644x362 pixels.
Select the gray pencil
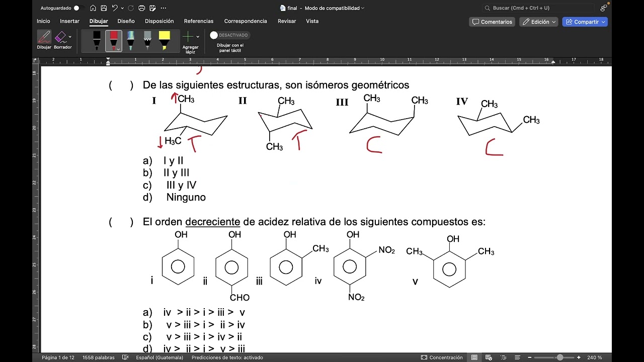tap(147, 41)
